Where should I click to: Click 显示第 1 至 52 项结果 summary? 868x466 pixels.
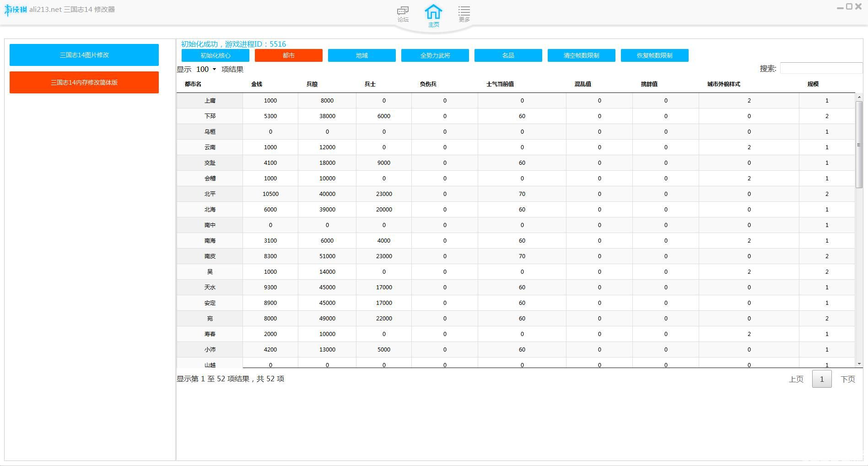pyautogui.click(x=231, y=379)
